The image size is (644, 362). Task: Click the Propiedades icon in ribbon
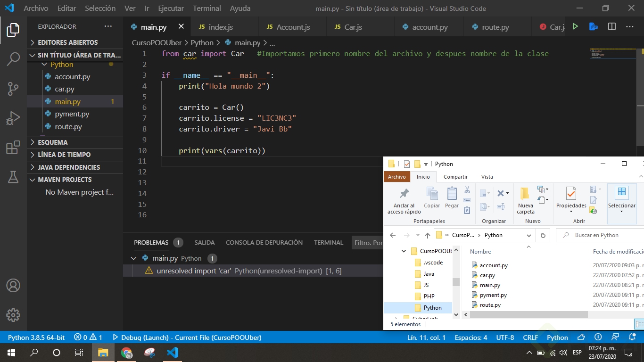click(x=571, y=194)
